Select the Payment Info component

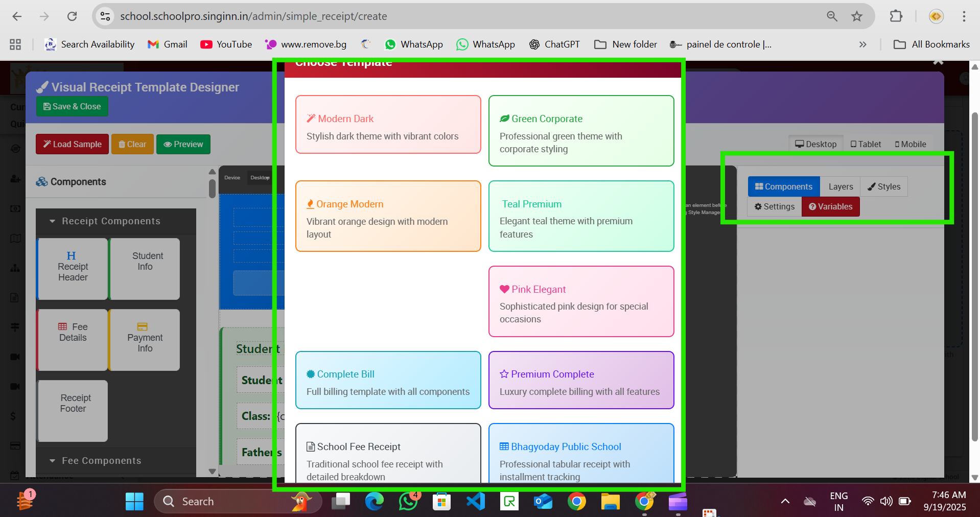[x=145, y=340]
